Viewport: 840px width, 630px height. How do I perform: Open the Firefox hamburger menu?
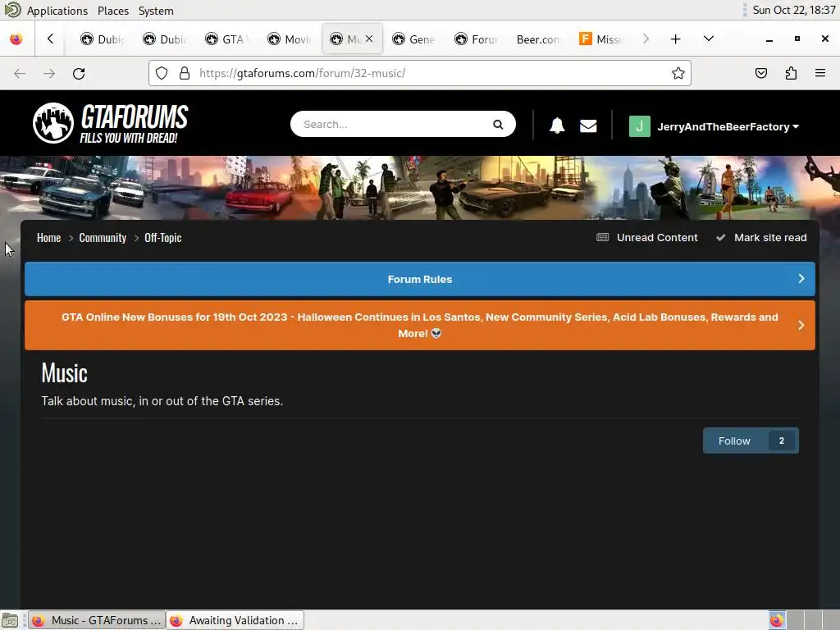pyautogui.click(x=820, y=73)
